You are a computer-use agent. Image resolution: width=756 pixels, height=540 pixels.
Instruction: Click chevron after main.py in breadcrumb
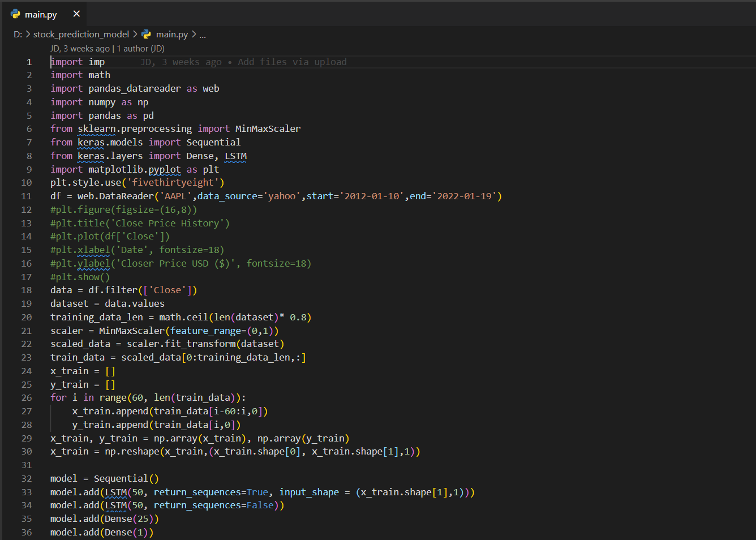[x=194, y=34]
